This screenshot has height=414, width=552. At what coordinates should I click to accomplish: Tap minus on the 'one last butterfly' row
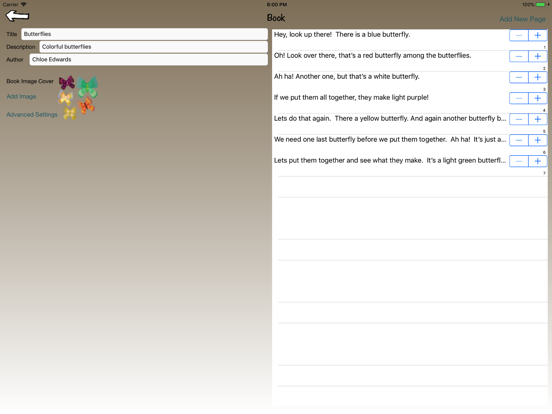(519, 140)
